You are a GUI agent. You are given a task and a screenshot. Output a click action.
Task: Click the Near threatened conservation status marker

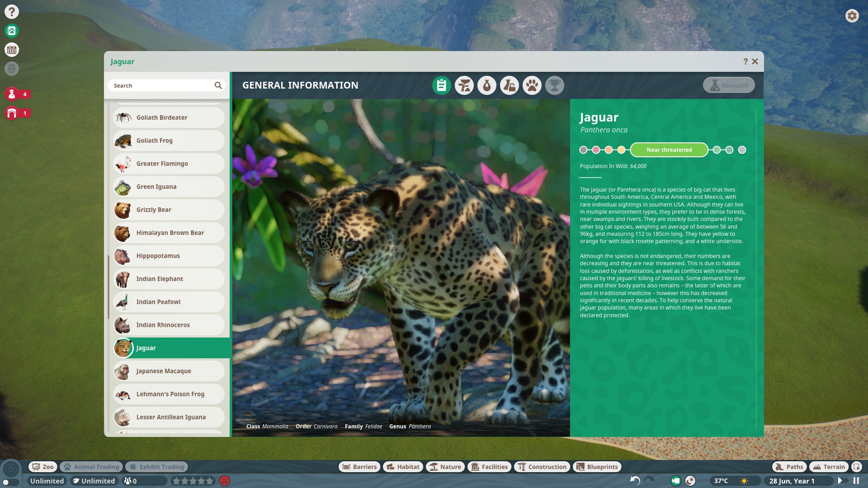tap(669, 150)
